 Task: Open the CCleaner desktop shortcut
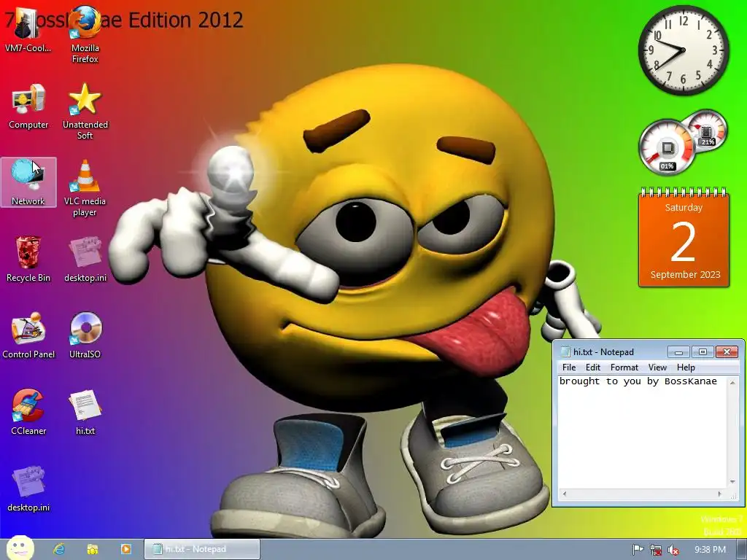click(28, 413)
